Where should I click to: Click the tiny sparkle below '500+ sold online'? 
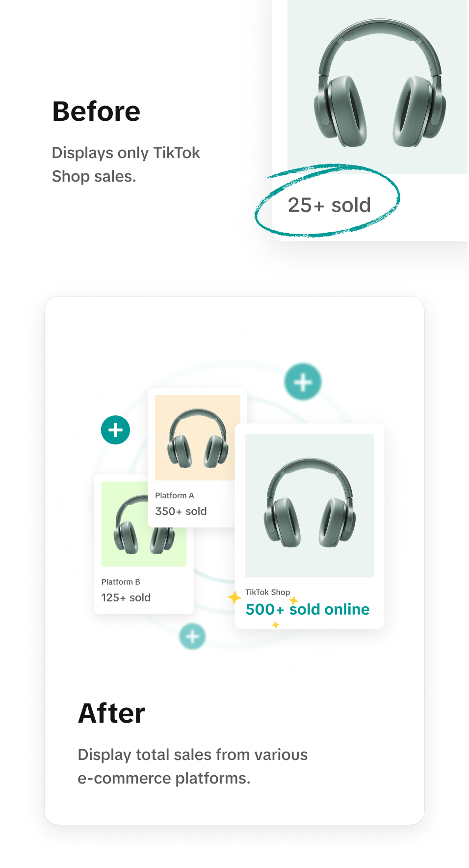276,624
